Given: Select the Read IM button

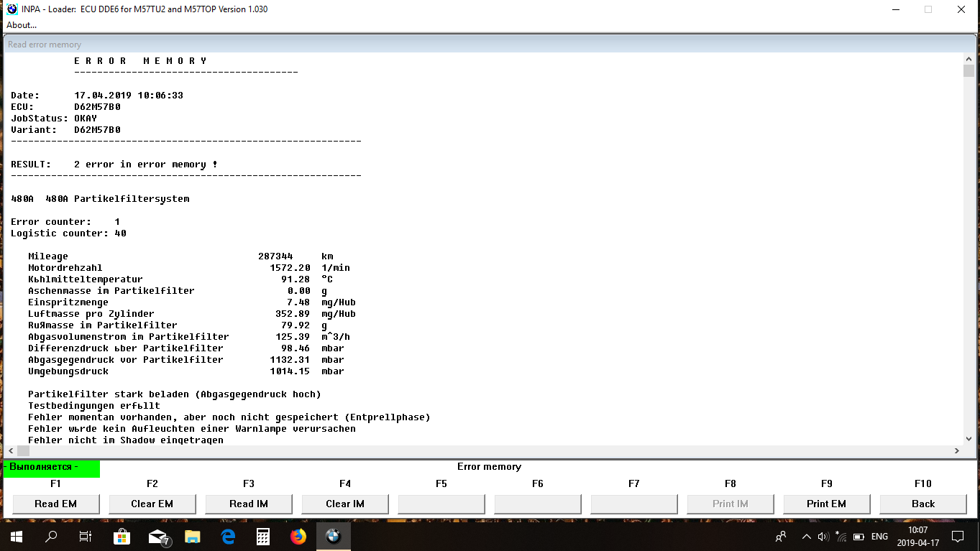Looking at the screenshot, I should [x=248, y=504].
